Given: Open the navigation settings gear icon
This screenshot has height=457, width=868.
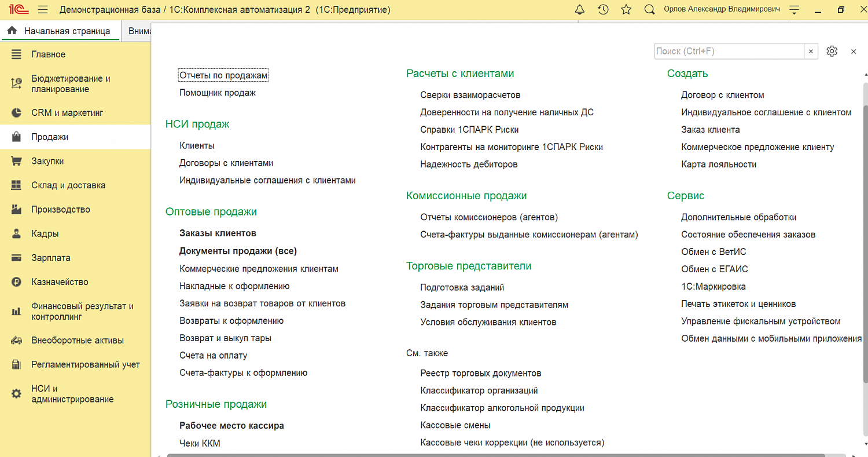Looking at the screenshot, I should coord(832,51).
